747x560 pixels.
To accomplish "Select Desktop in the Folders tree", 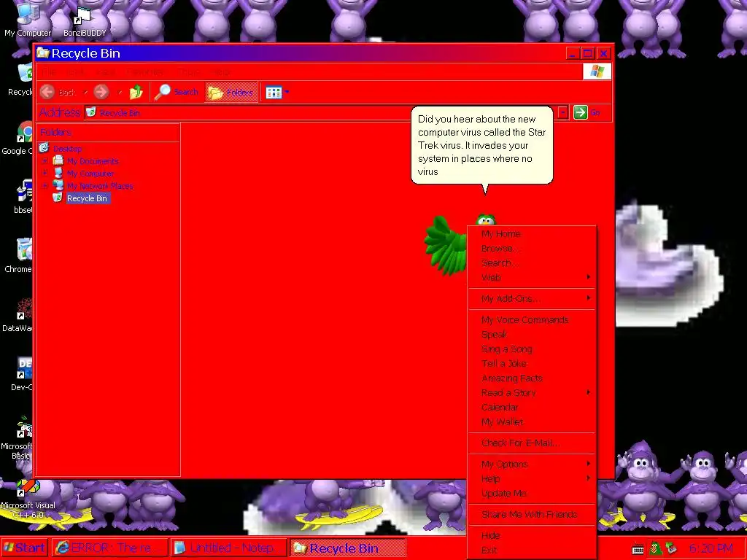I will 67,149.
